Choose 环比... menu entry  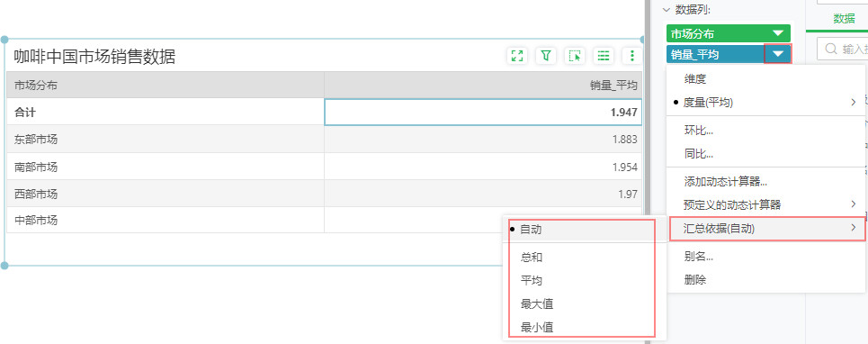766,131
